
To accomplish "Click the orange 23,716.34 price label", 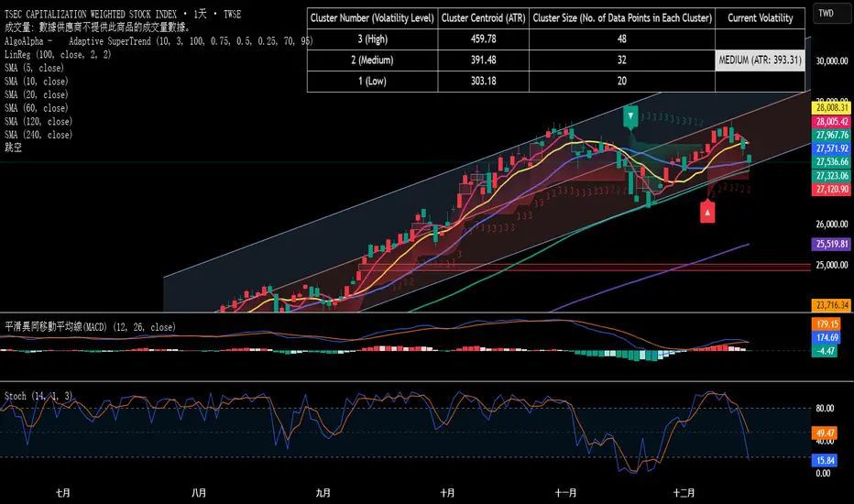I will tap(831, 305).
